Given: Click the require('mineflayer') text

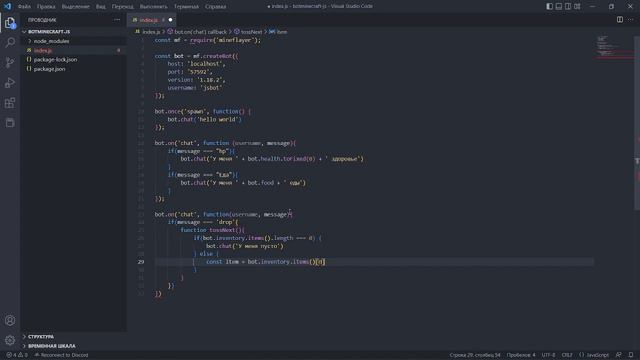Looking at the screenshot, I should (224, 40).
